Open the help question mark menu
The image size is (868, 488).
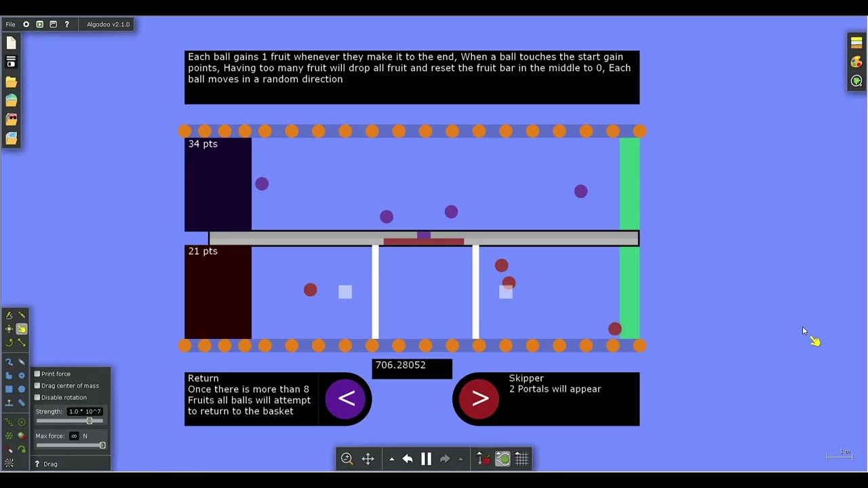point(66,24)
